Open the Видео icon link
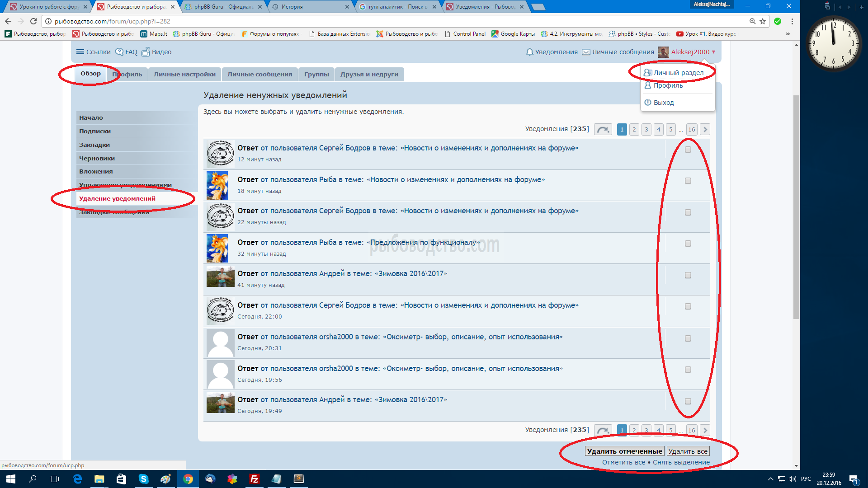 click(146, 52)
